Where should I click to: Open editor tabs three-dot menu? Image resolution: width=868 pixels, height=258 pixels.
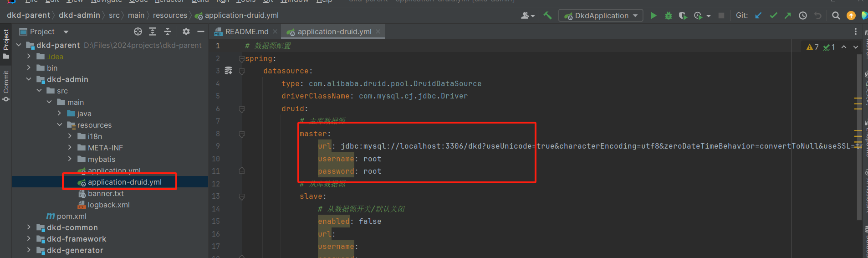[856, 31]
